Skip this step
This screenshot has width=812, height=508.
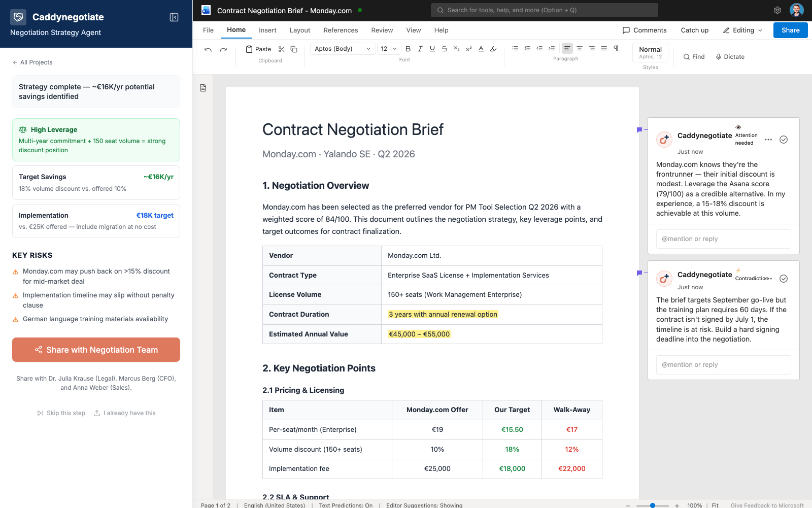[x=61, y=413]
